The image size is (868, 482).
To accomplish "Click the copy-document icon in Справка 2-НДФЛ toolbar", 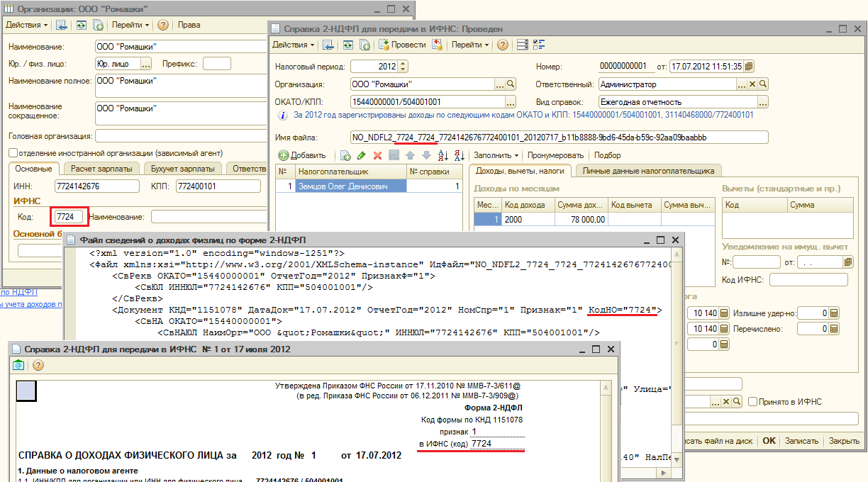I will tap(365, 45).
